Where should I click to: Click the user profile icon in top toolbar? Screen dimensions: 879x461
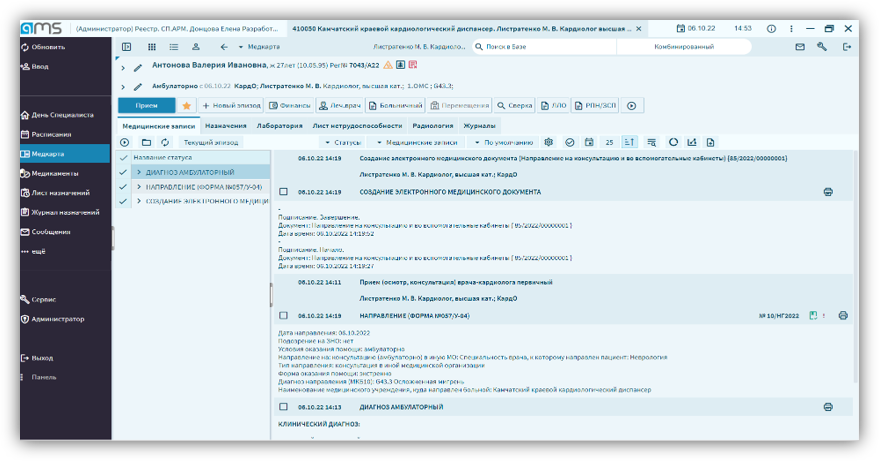pyautogui.click(x=196, y=47)
